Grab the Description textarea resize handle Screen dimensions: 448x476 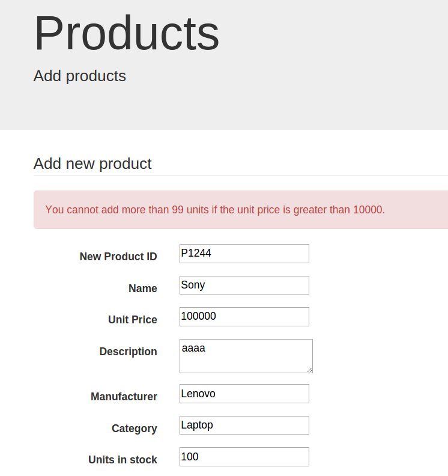pos(309,370)
